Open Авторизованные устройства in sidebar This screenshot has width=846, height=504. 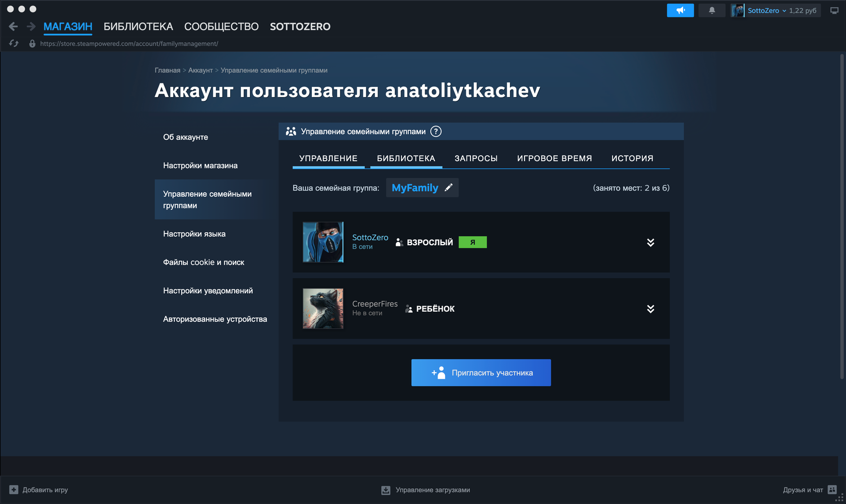[215, 319]
